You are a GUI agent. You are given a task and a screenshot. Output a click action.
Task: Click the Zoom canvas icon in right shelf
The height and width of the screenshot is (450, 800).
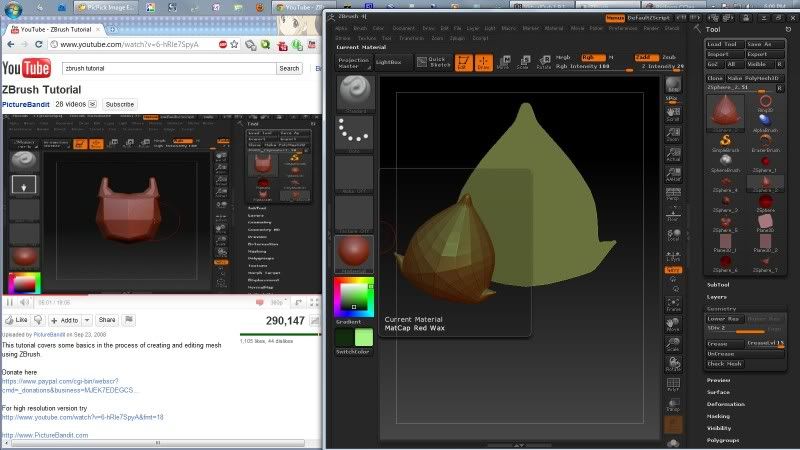pyautogui.click(x=673, y=134)
